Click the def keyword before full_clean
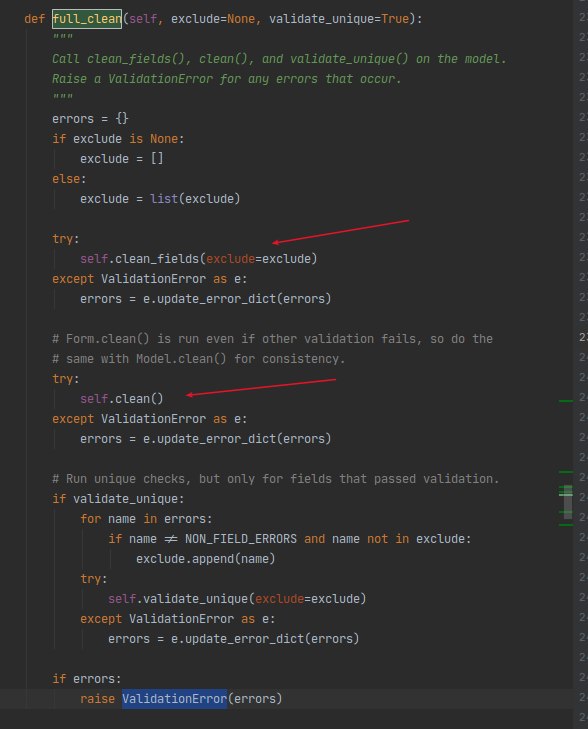The image size is (588, 729). (x=34, y=19)
